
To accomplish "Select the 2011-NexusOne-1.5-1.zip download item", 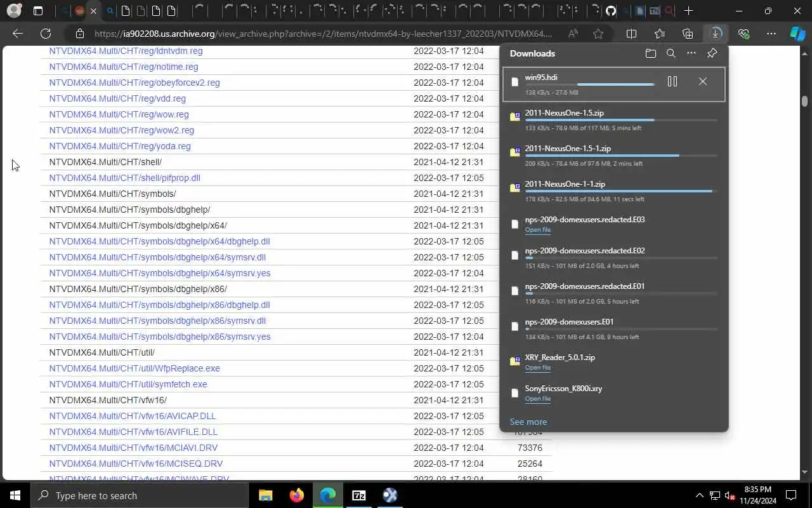I will (x=613, y=156).
